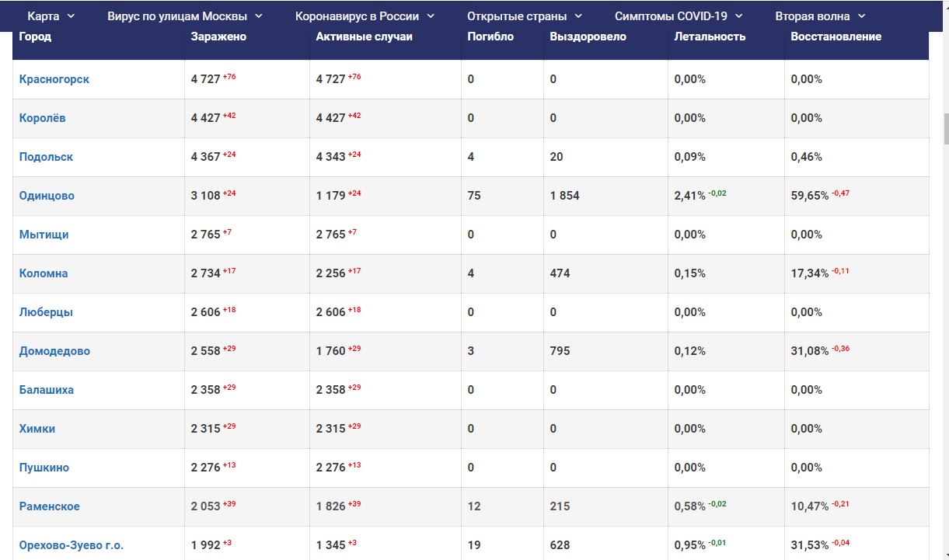
Task: Select the Одинцово city link
Action: (x=47, y=196)
